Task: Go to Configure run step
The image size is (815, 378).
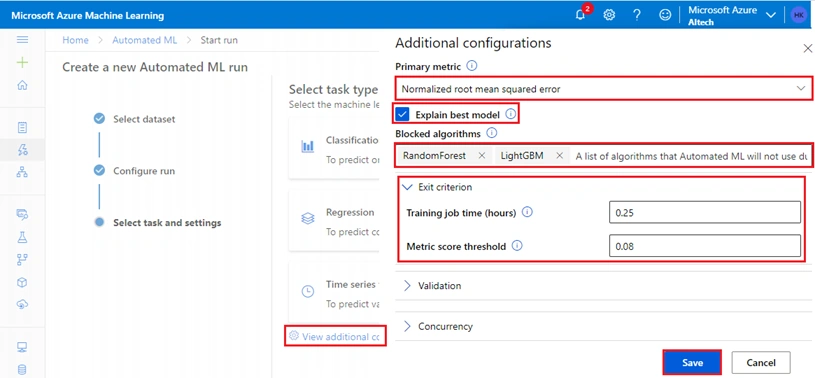Action: coord(135,171)
